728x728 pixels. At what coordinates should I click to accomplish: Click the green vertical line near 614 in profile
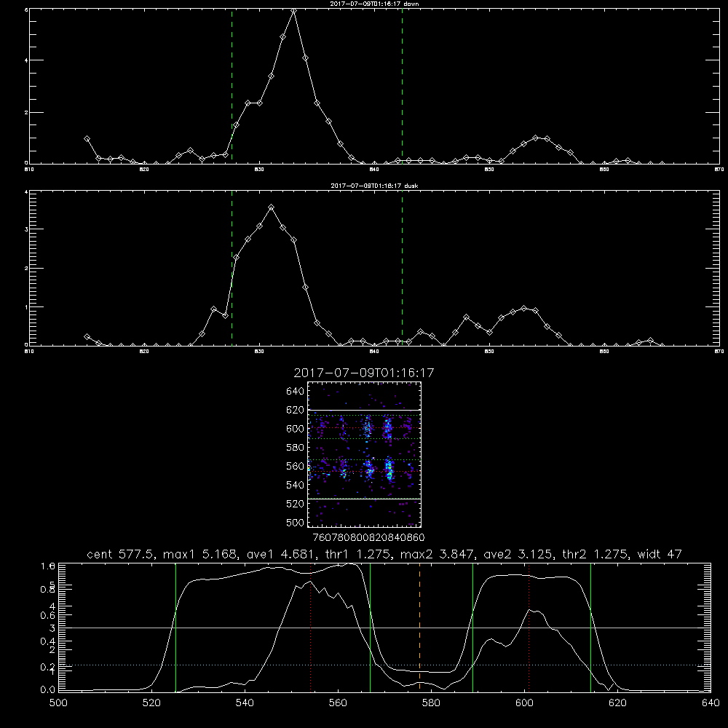(x=590, y=627)
